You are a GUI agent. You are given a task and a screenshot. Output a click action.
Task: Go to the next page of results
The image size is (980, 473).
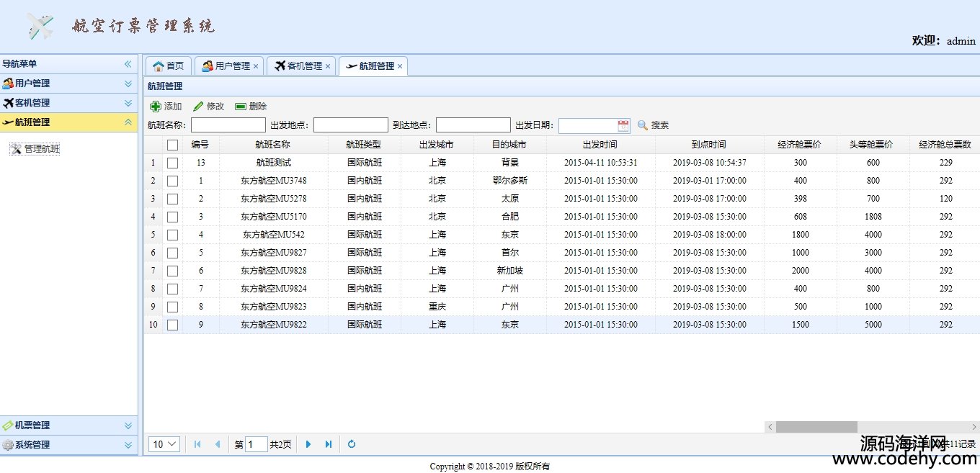click(309, 444)
